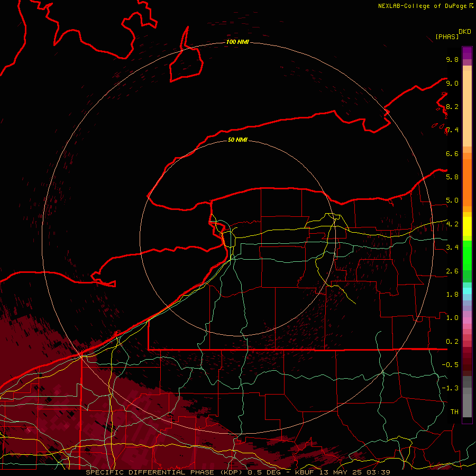The height and width of the screenshot is (476, 476).
Task: Click the 8.2 scale value
Action: (452, 107)
